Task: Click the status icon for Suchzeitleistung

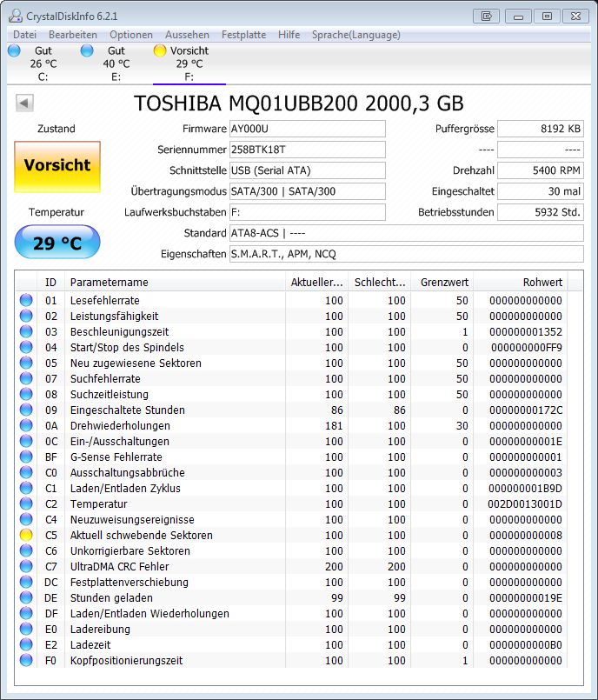Action: (26, 394)
